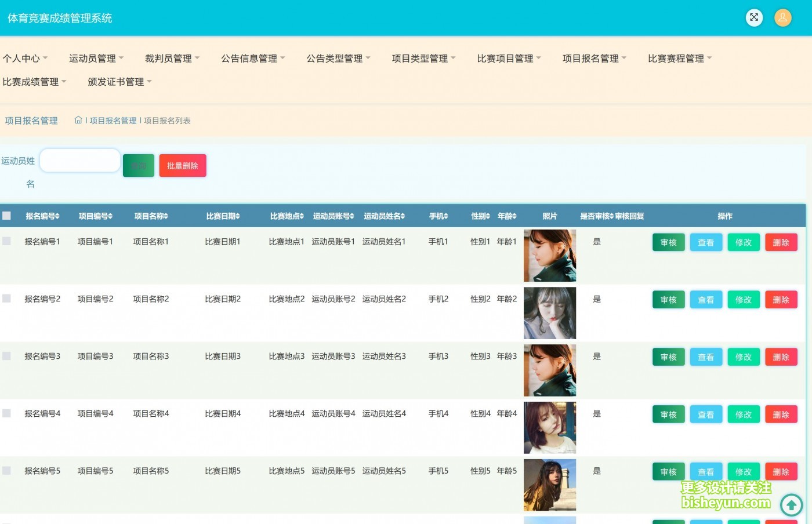Go home via breadcrumb house icon
Image resolution: width=812 pixels, height=524 pixels.
pyautogui.click(x=78, y=120)
